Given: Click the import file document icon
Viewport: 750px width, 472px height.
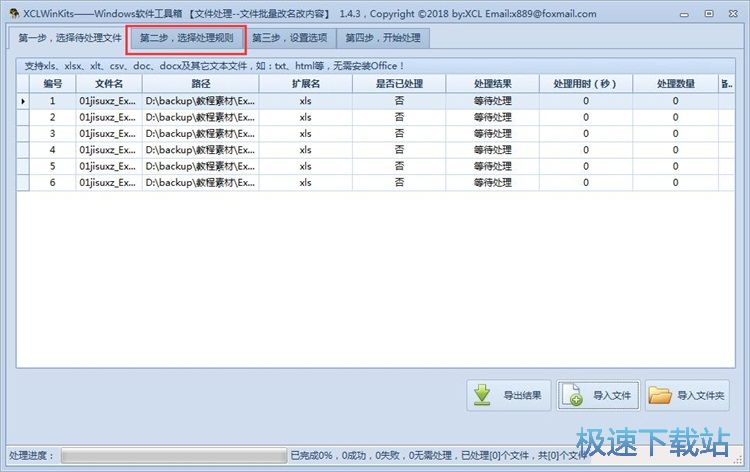Looking at the screenshot, I should pos(572,395).
